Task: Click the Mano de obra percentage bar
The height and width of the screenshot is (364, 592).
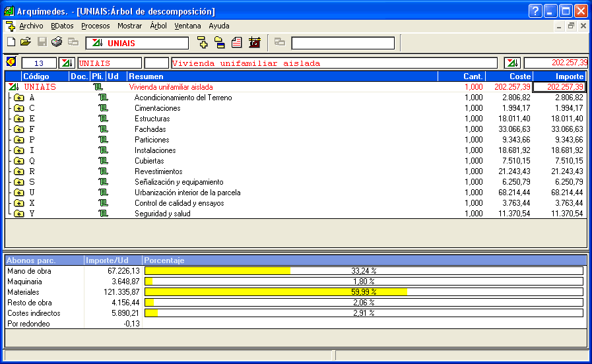Action: [364, 271]
